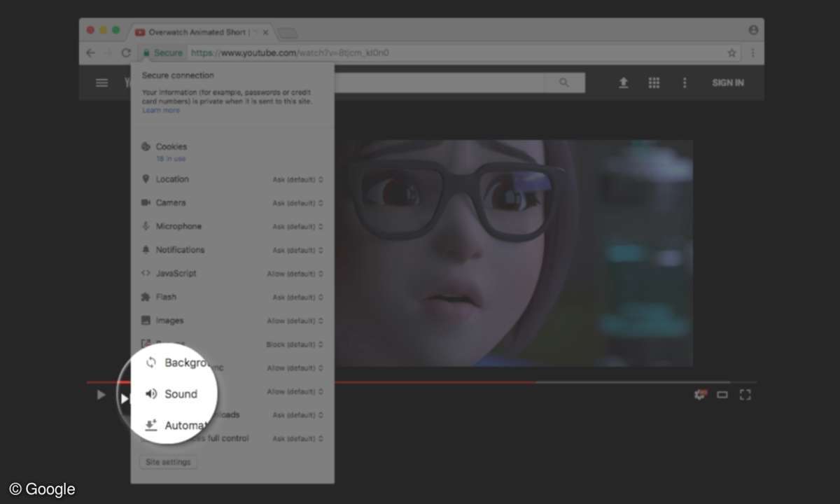Play the video with the play button
Viewport: 840px width, 504px height.
click(x=101, y=395)
